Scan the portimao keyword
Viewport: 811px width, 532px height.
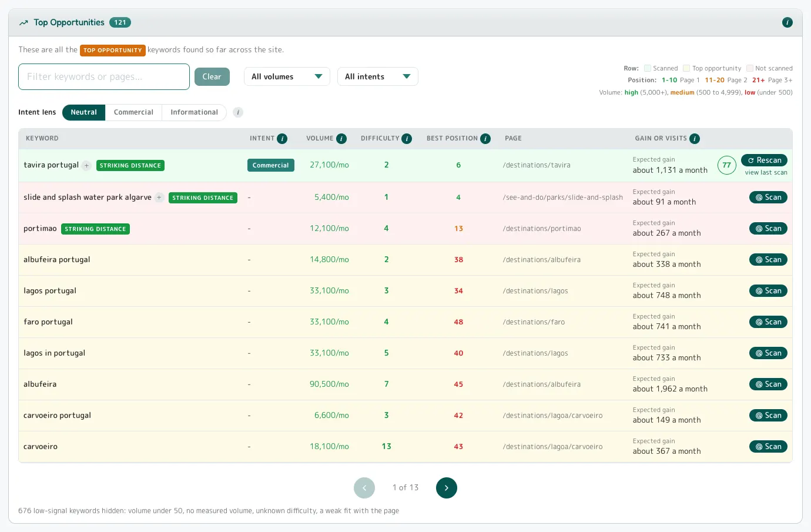click(x=768, y=229)
